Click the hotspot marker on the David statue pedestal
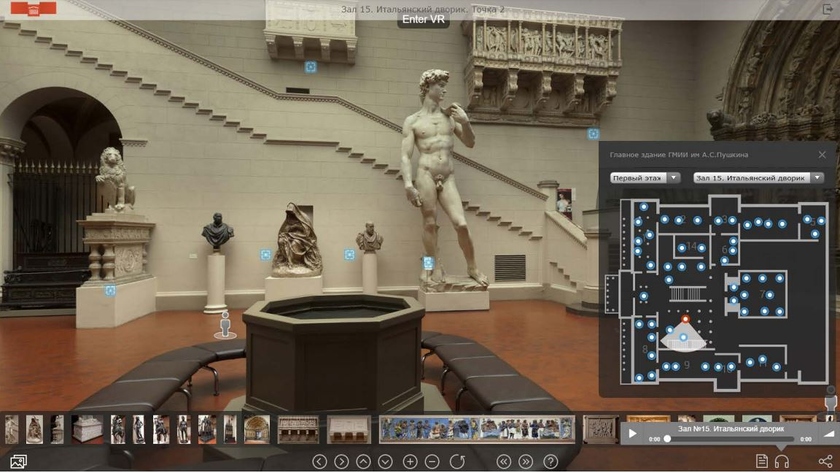Image resolution: width=840 pixels, height=473 pixels. [428, 263]
